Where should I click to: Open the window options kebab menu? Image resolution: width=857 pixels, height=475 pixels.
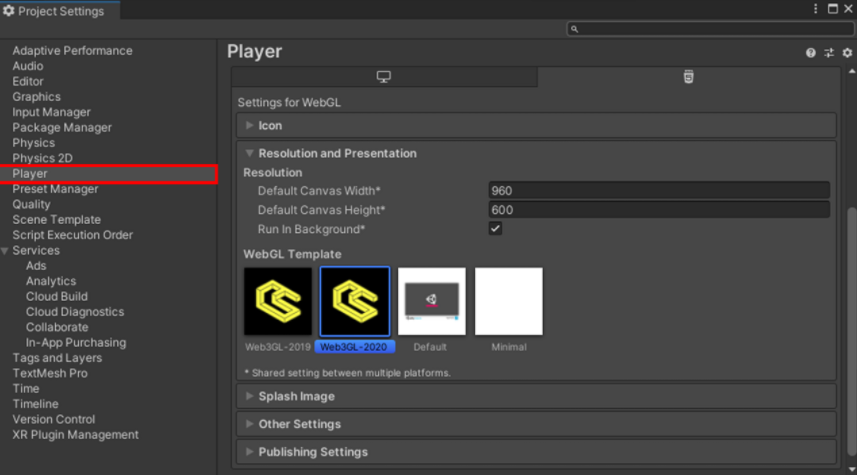pos(815,9)
